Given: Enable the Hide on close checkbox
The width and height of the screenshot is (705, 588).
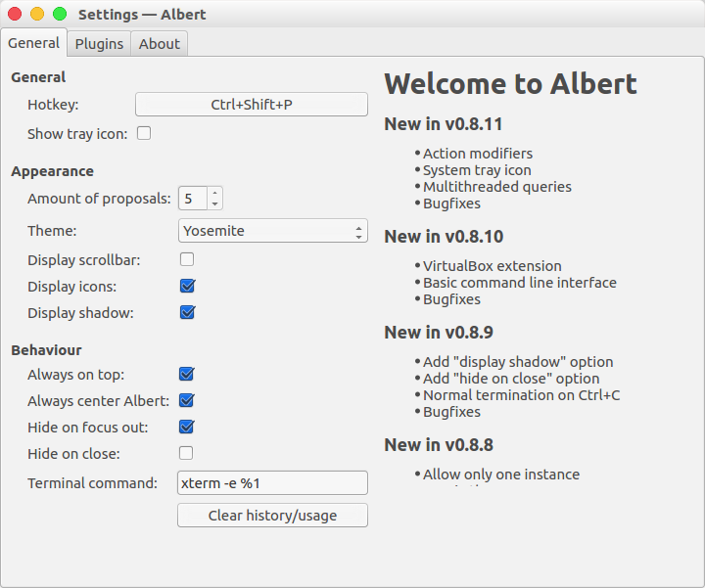Looking at the screenshot, I should 186,453.
